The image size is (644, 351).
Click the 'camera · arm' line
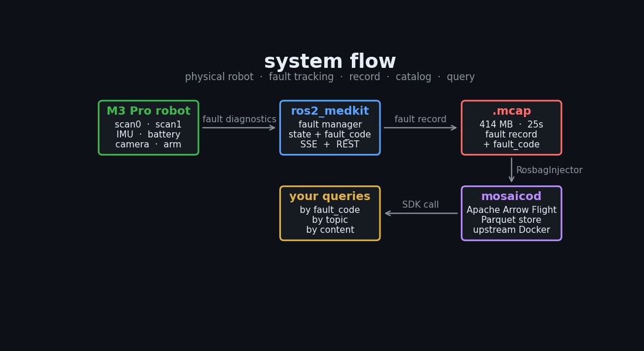click(148, 144)
